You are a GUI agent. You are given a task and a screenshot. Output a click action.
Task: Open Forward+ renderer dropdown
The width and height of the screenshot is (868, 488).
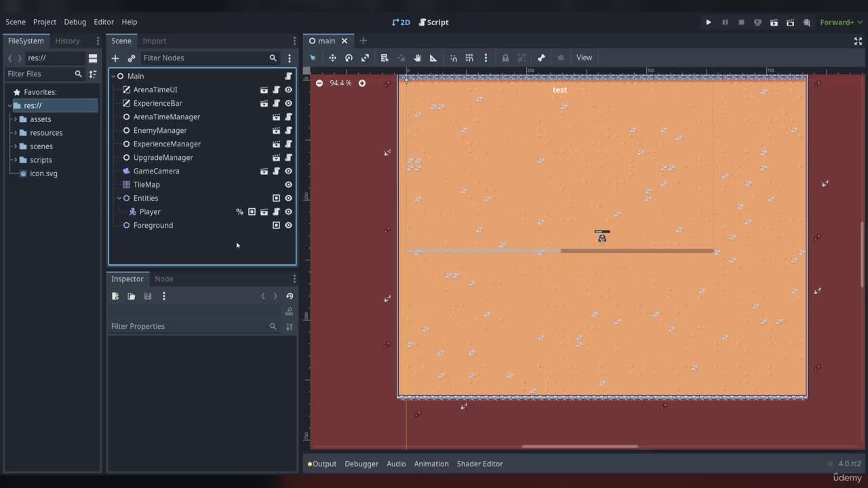click(x=841, y=22)
